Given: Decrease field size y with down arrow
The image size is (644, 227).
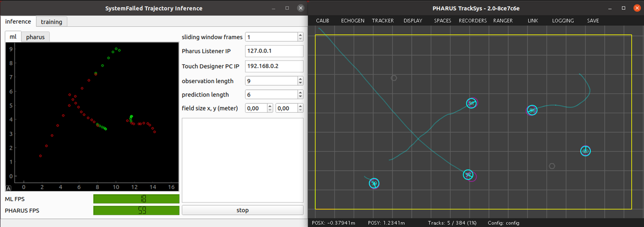Looking at the screenshot, I should (300, 111).
